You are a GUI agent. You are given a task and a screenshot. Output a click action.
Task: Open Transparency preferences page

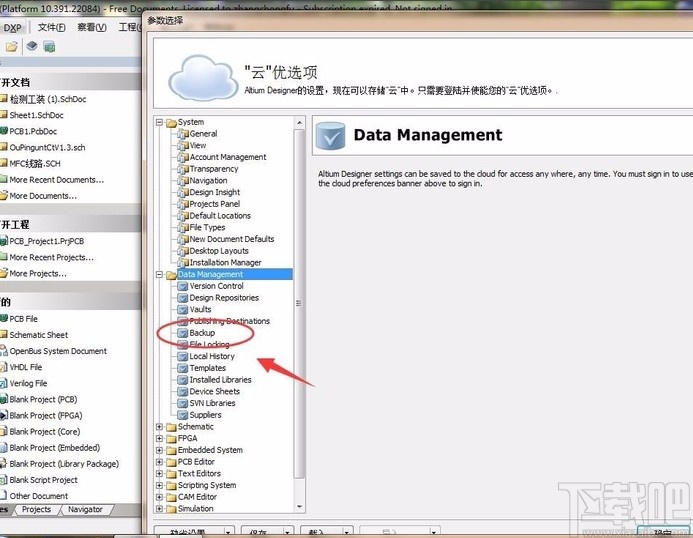click(x=213, y=169)
